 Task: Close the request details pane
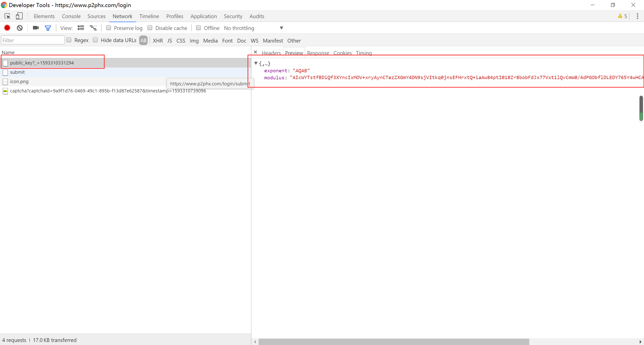(x=255, y=52)
